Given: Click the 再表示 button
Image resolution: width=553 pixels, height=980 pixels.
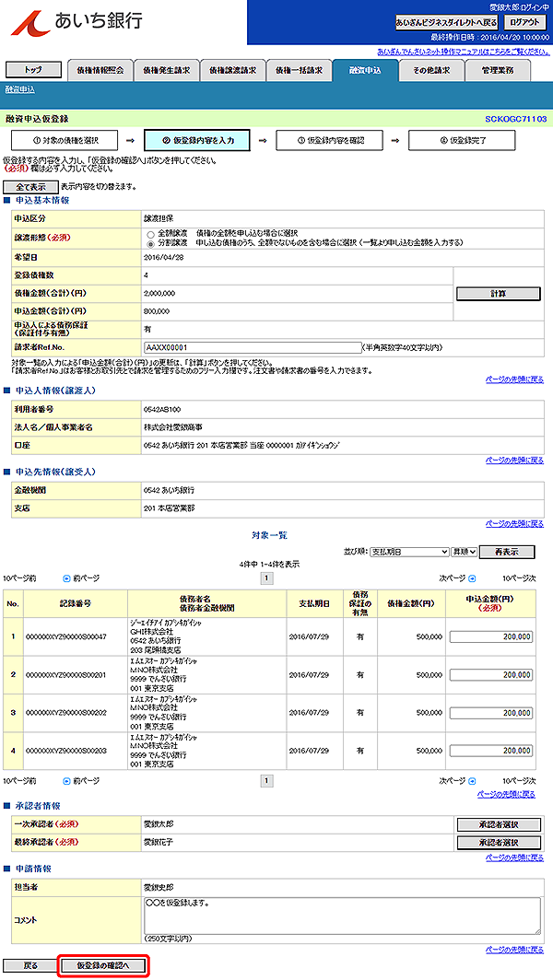Looking at the screenshot, I should pos(507,553).
